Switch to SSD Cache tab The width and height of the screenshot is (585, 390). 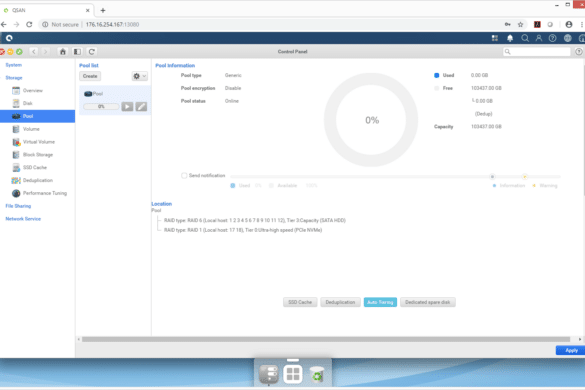(x=300, y=302)
